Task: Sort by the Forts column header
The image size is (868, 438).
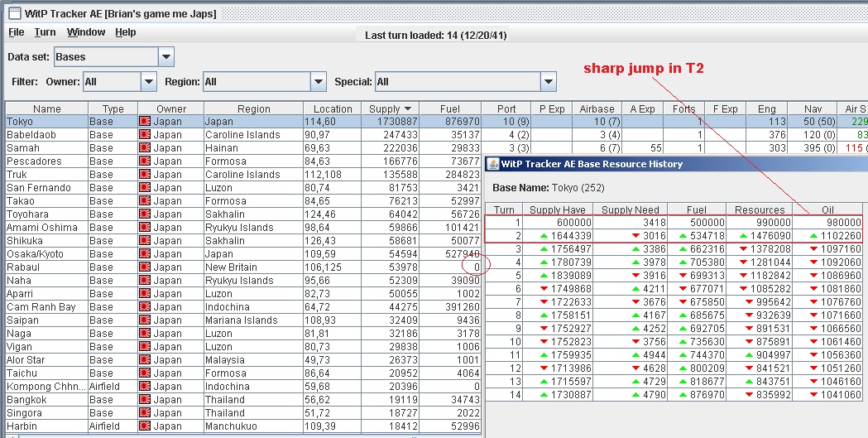Action: pos(683,108)
